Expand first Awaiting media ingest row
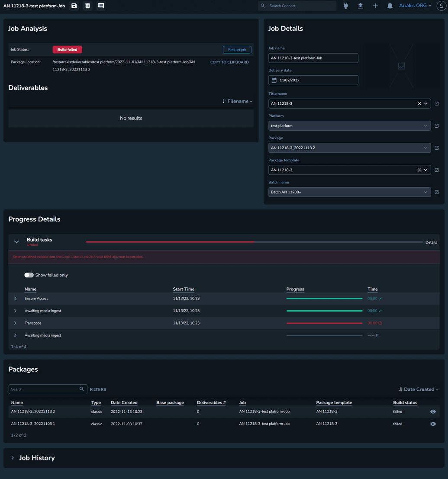This screenshot has width=448, height=479. tap(15, 311)
